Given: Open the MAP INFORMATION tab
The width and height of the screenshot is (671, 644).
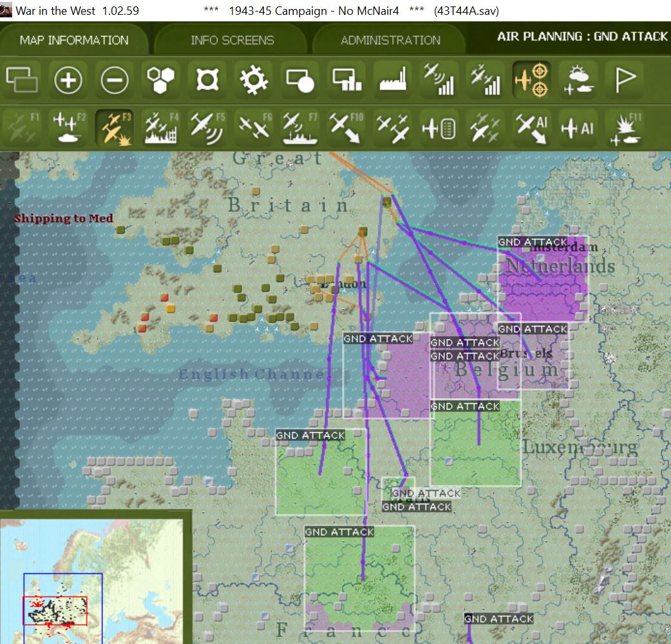Looking at the screenshot, I should (73, 40).
